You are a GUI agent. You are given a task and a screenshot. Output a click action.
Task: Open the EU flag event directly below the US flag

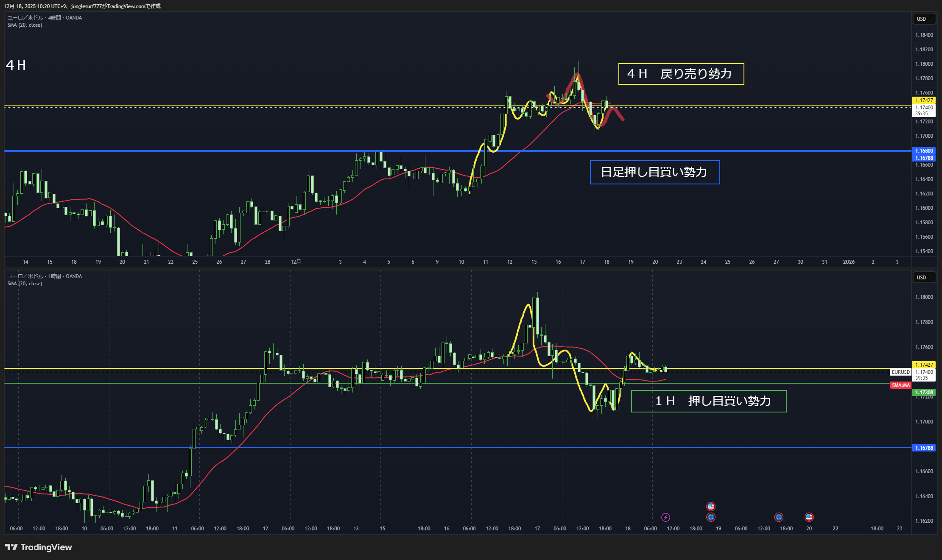tap(711, 517)
